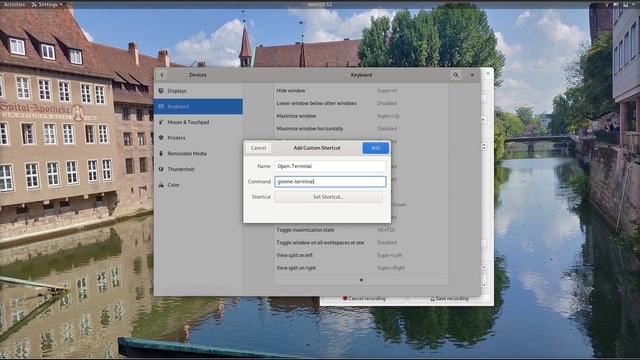Select Keyboard in the Devices sidebar

pyautogui.click(x=198, y=107)
